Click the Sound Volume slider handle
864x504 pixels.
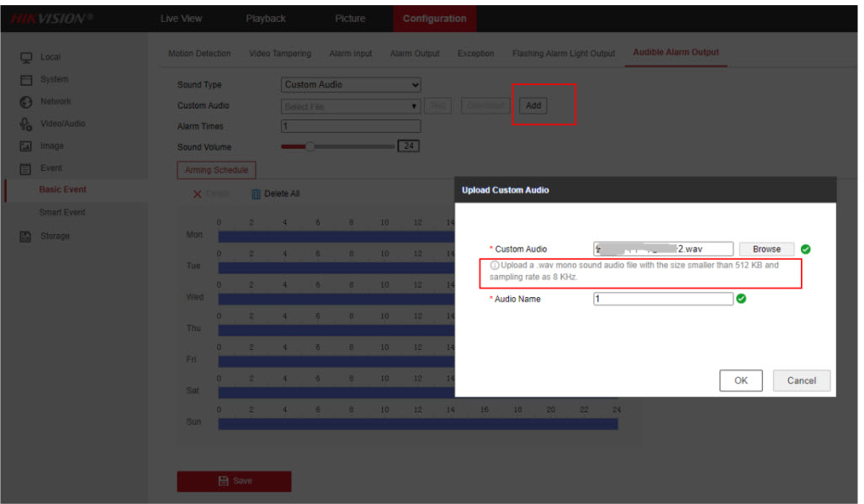click(310, 146)
